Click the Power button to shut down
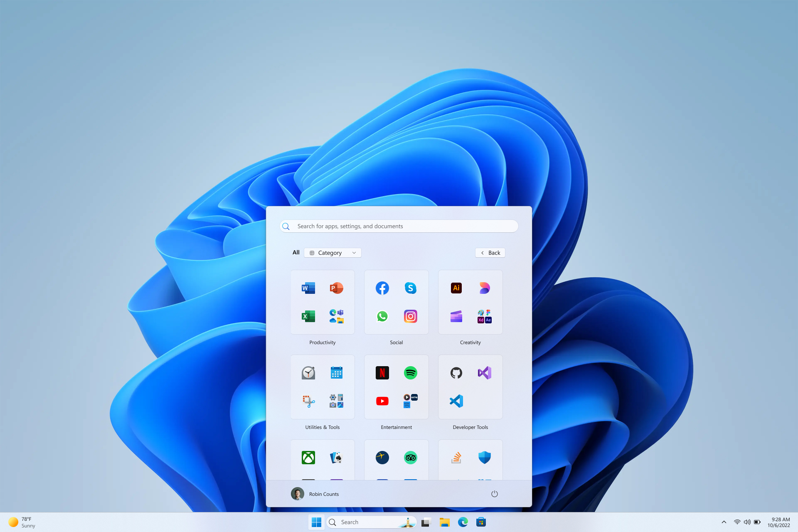Image resolution: width=798 pixels, height=532 pixels. [x=495, y=493]
